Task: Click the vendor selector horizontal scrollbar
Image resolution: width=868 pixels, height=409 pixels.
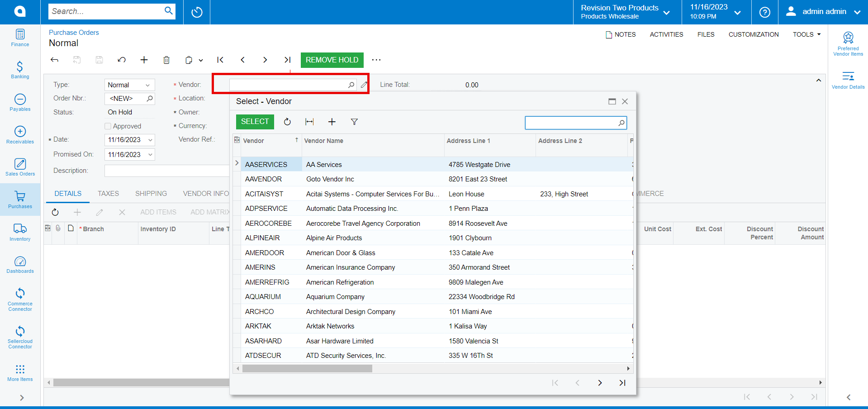Action: click(307, 369)
